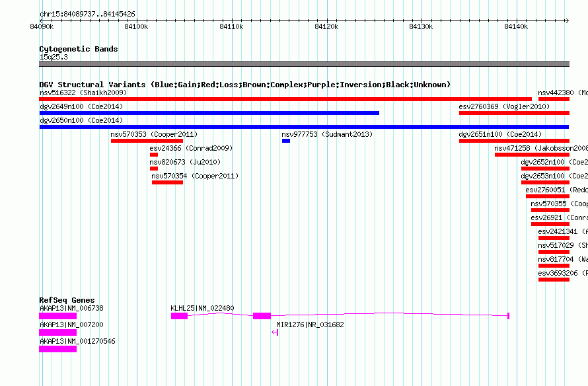Open the KLHL25|NM_022480 gene label

pyautogui.click(x=202, y=308)
